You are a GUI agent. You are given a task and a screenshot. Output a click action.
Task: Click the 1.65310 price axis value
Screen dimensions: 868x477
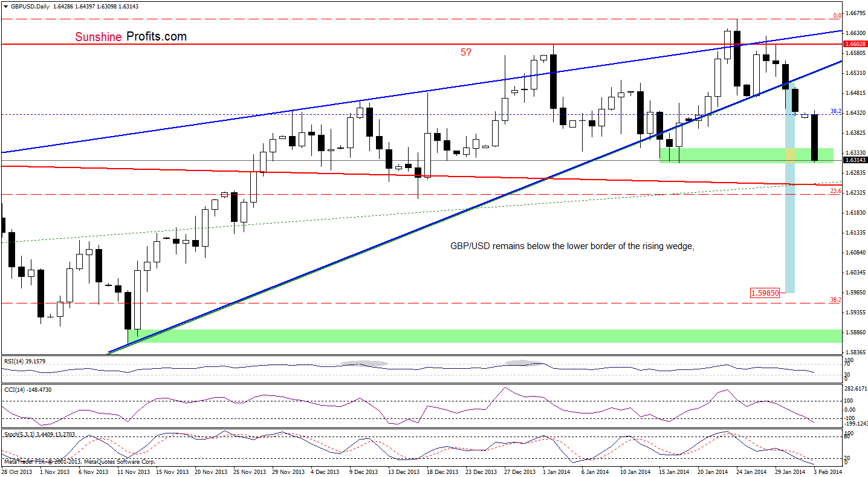856,73
